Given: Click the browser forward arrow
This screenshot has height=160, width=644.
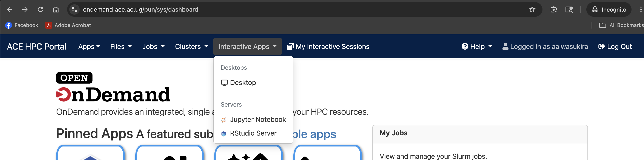Looking at the screenshot, I should [25, 9].
